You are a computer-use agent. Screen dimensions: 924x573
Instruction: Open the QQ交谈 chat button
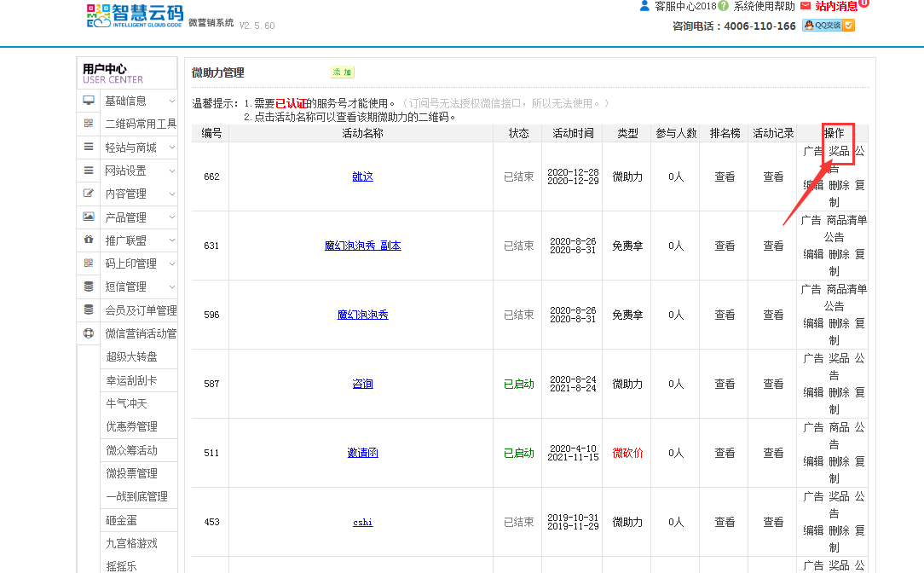(x=829, y=26)
